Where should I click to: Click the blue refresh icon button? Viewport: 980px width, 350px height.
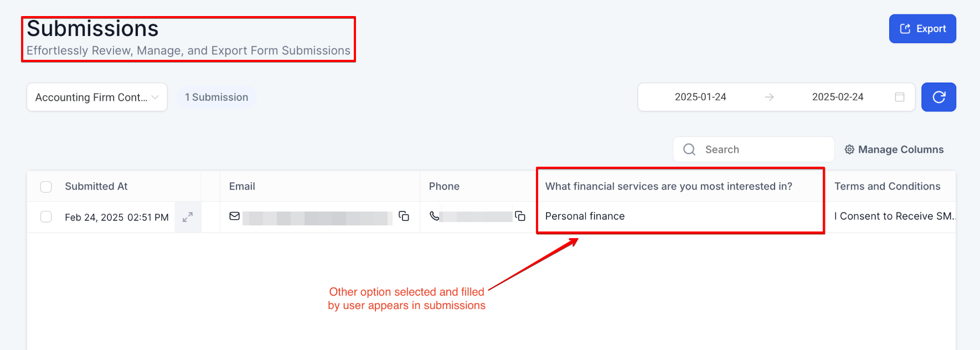(938, 97)
